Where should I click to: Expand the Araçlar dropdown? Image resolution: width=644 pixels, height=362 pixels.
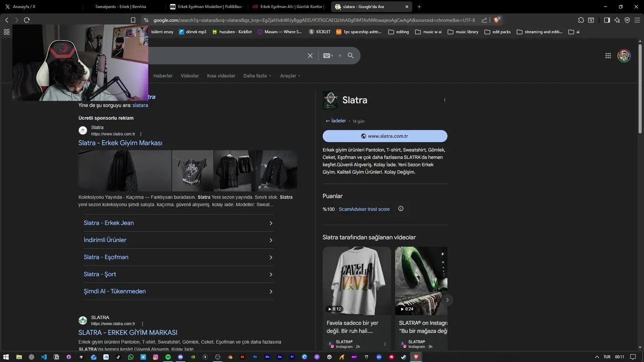point(290,76)
